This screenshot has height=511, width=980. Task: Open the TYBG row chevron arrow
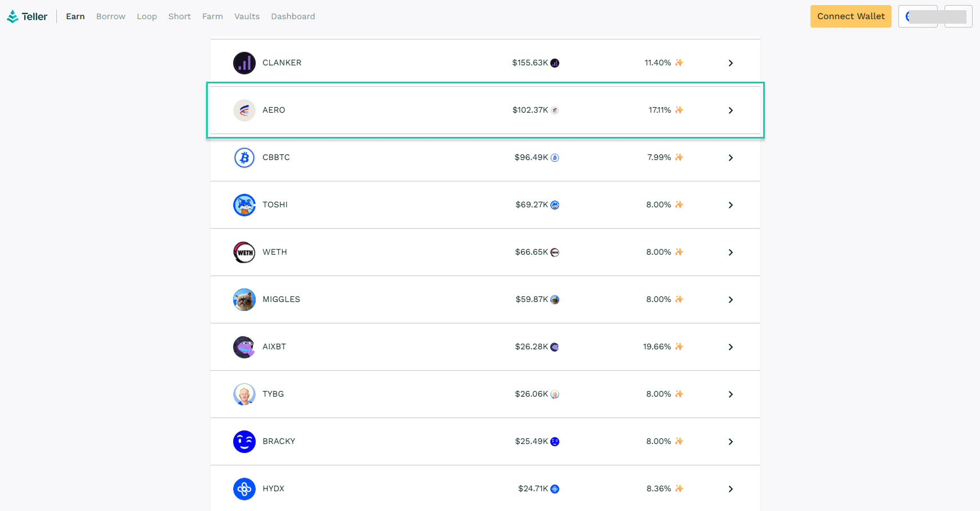[730, 394]
